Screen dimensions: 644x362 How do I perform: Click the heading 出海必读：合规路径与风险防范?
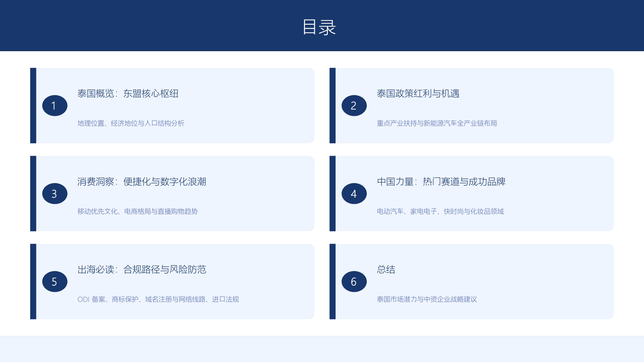[x=143, y=270]
